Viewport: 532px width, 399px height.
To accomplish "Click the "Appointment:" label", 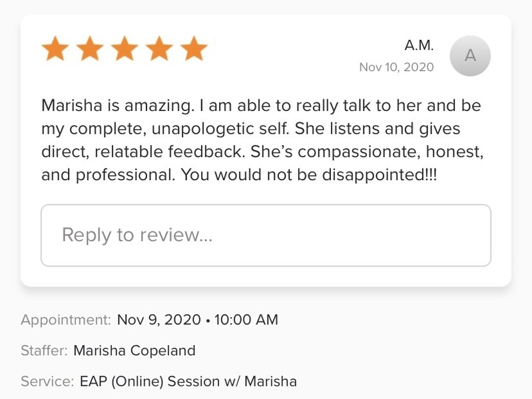I will [x=66, y=320].
